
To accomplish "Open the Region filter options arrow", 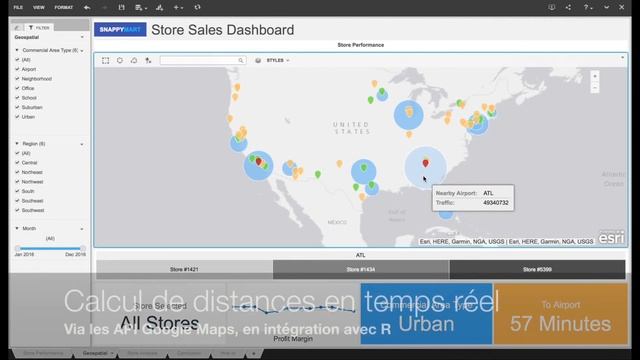I will pos(82,144).
